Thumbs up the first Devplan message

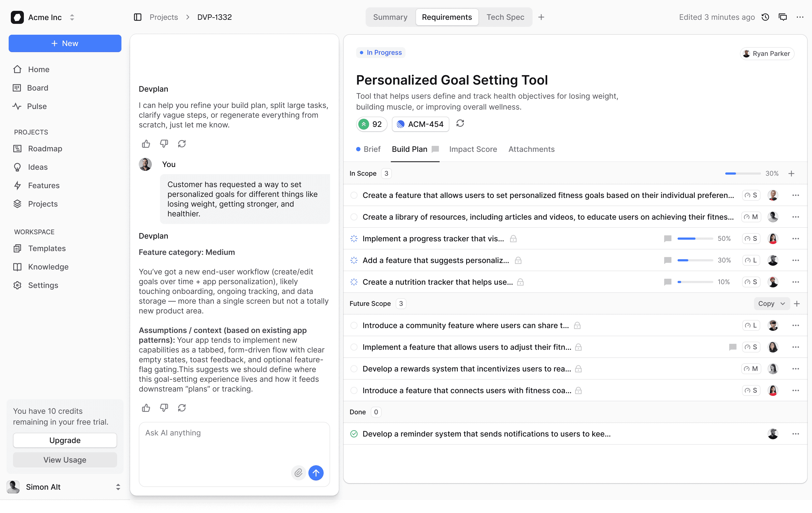pos(146,144)
